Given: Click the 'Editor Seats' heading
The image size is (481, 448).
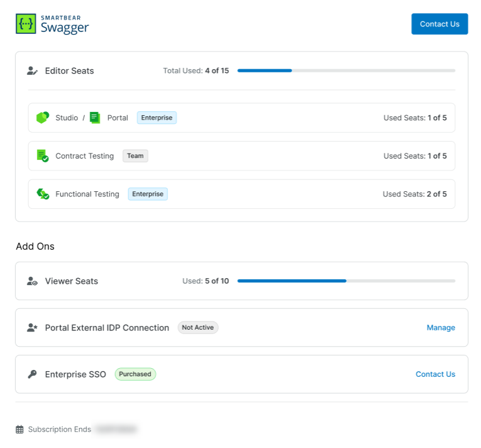Looking at the screenshot, I should tap(69, 71).
